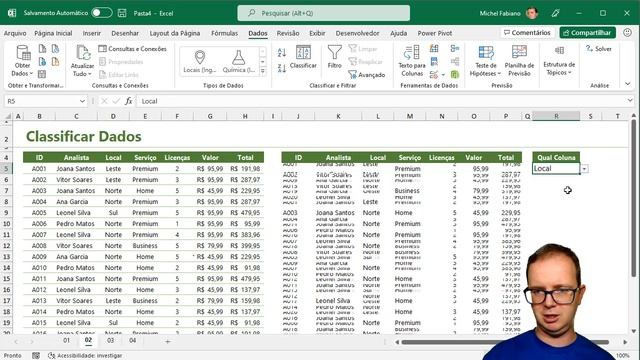The width and height of the screenshot is (640, 360).
Task: Click the Avançado filter option
Action: tap(367, 75)
